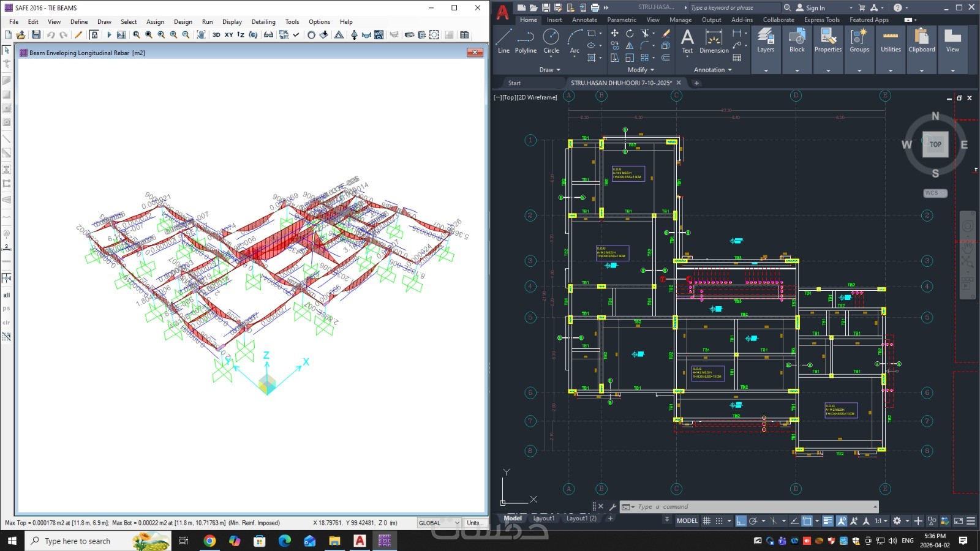Expand the Annotation panel dropdown
Screen dimensions: 980x551
pos(713,70)
